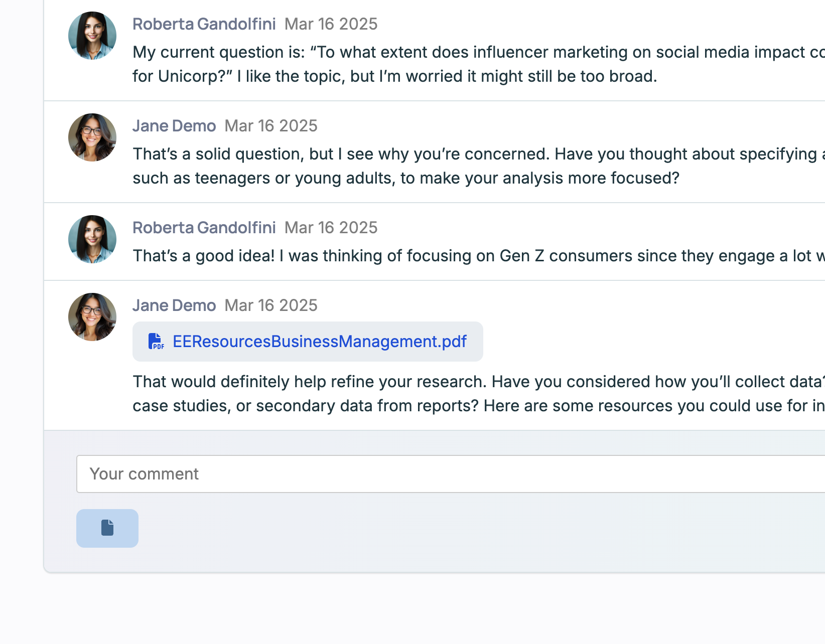Click Mar 16 2025 beside Jane Demo's name

[270, 125]
